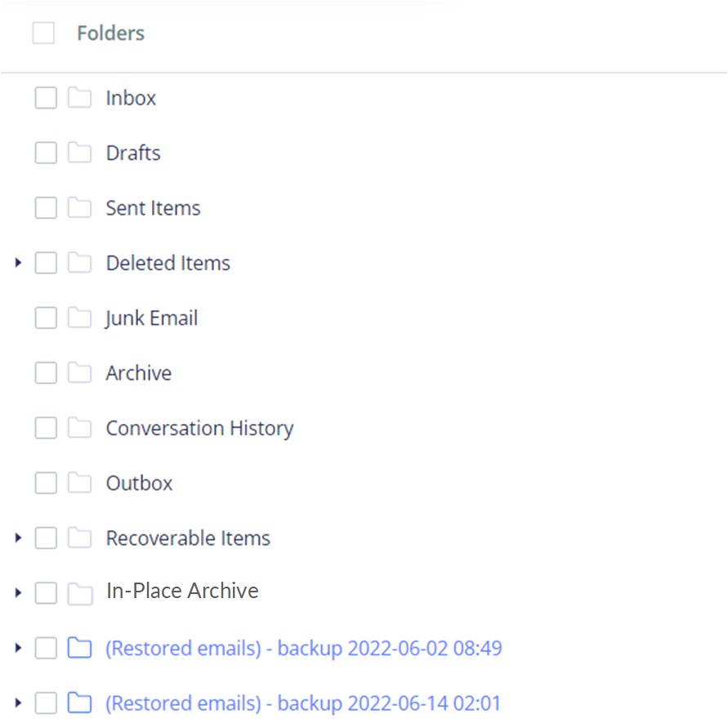Click the Deleted Items folder icon
This screenshot has width=728, height=728.
click(x=79, y=262)
